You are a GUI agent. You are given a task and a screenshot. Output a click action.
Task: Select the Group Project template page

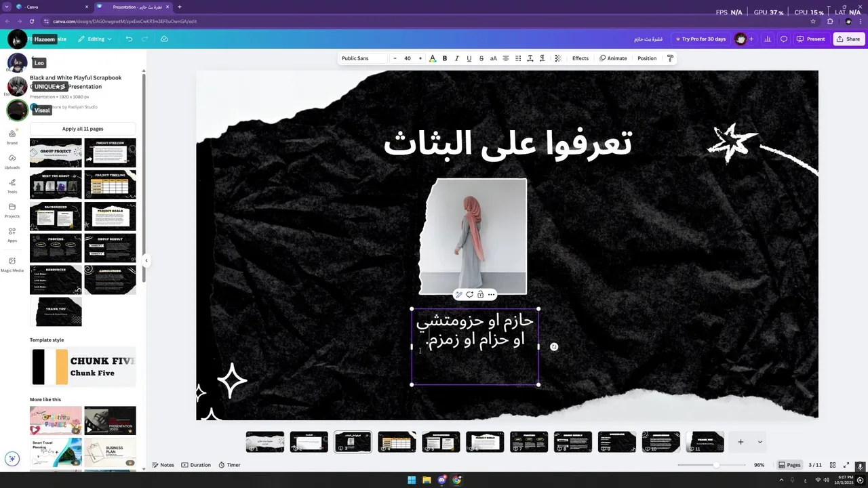coord(56,152)
